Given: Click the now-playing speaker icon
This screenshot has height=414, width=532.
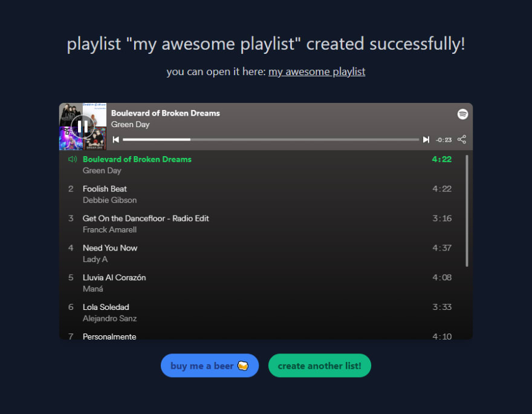Looking at the screenshot, I should tap(73, 159).
